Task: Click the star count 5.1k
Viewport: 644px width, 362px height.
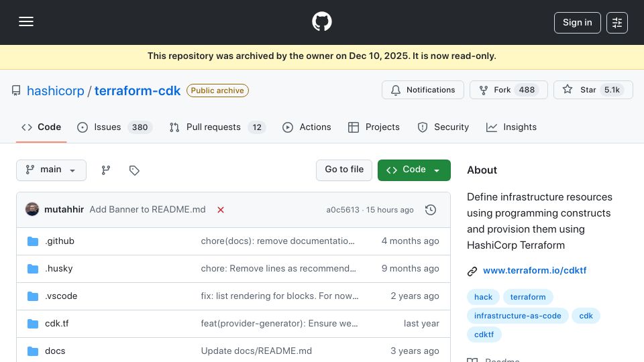Action: 612,90
